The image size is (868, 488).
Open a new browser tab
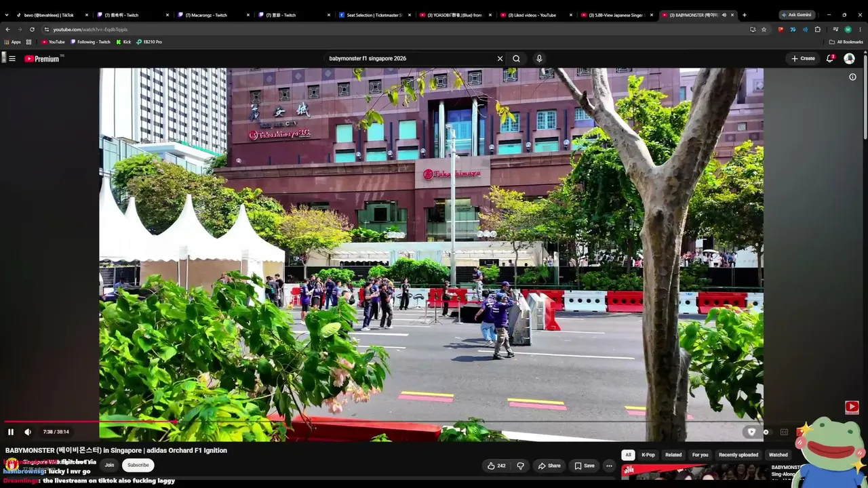coord(744,15)
